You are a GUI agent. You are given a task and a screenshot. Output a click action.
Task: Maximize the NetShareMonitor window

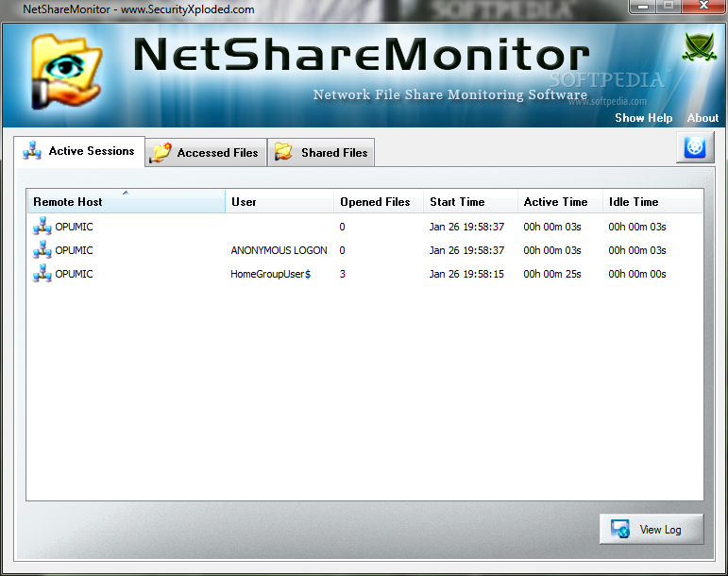pyautogui.click(x=669, y=7)
